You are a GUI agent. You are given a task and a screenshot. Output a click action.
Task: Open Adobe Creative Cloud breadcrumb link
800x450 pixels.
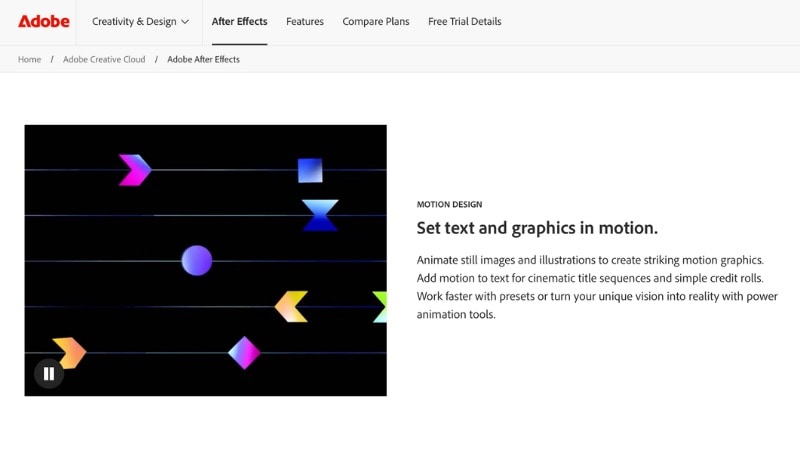pos(104,59)
